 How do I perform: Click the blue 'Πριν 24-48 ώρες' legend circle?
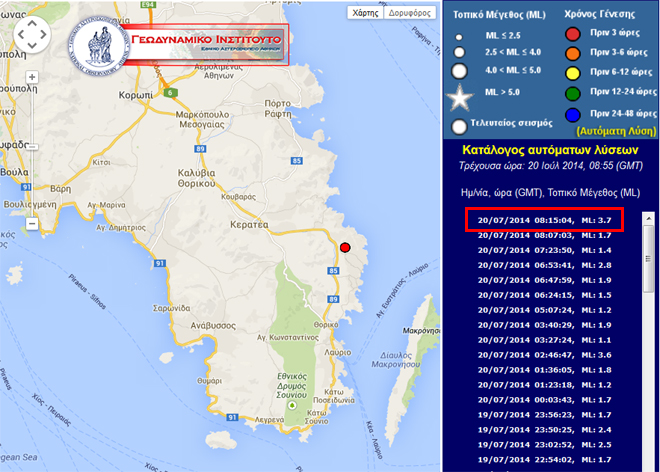coord(572,113)
